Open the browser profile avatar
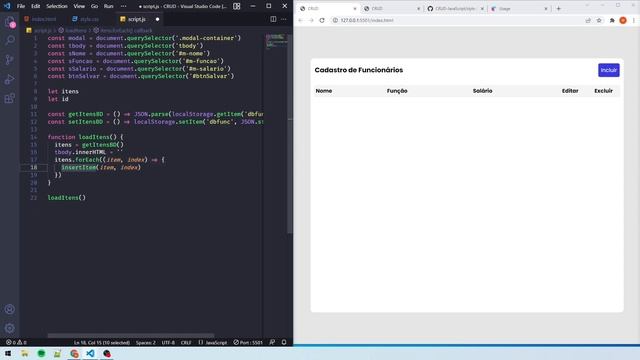 pos(623,20)
